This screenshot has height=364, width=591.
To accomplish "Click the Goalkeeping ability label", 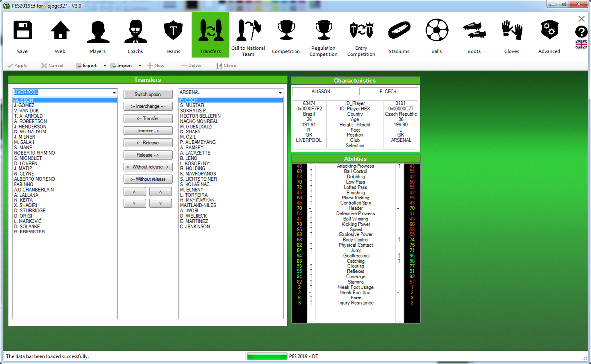I will [356, 256].
